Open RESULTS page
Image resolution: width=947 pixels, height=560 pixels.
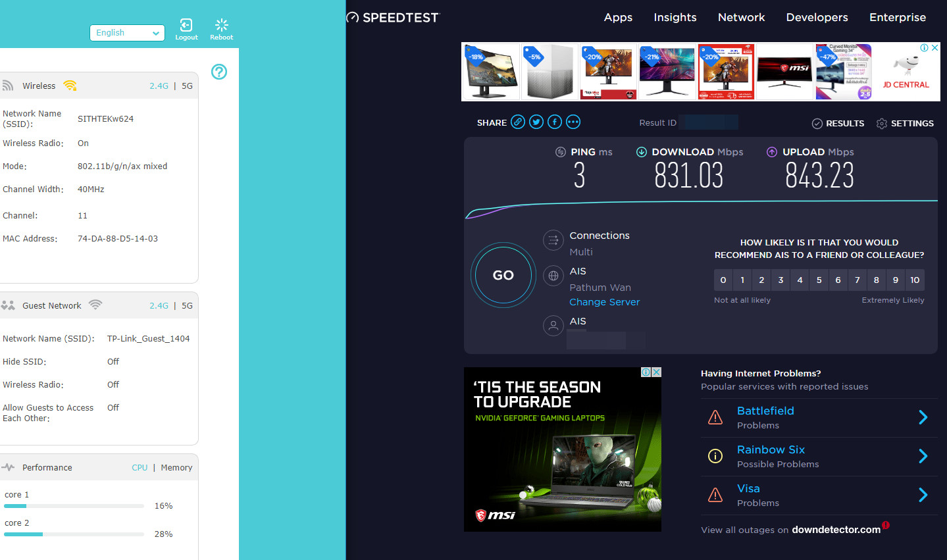point(845,124)
